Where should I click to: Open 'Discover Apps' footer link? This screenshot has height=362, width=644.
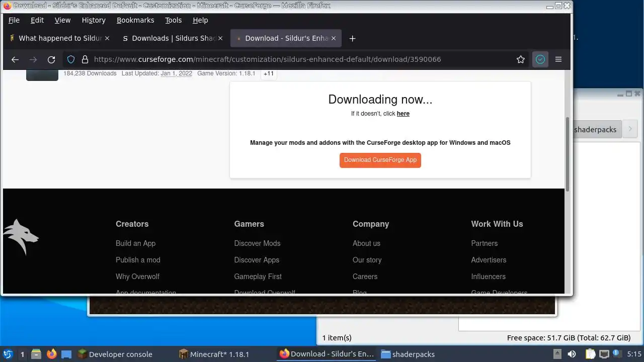[257, 260]
